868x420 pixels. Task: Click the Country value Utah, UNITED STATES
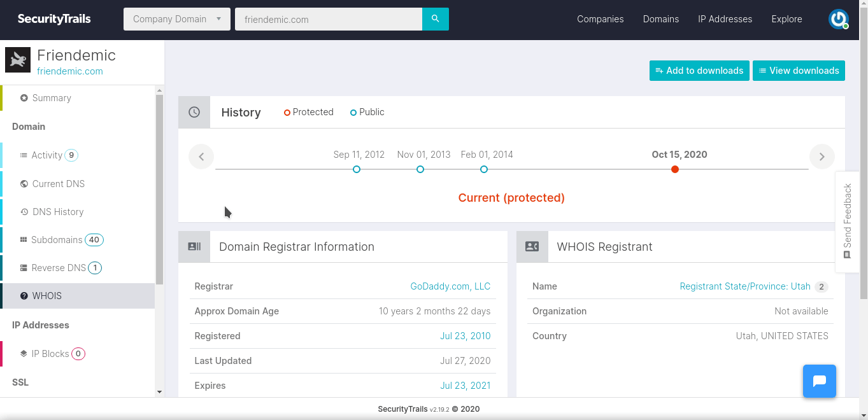click(x=782, y=336)
